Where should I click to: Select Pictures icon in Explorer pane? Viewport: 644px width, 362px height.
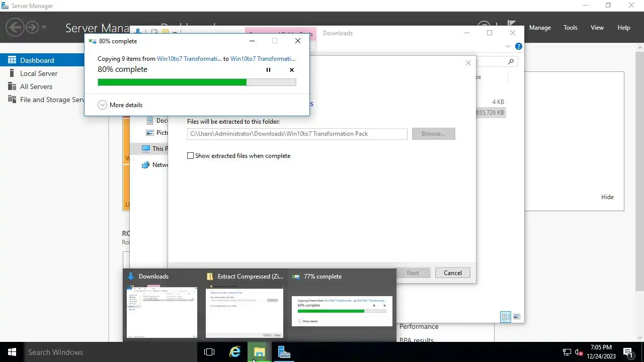tap(150, 133)
